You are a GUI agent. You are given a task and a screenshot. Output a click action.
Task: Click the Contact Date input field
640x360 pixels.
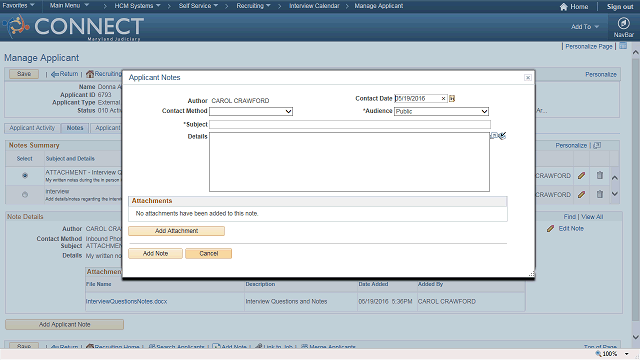coord(420,98)
